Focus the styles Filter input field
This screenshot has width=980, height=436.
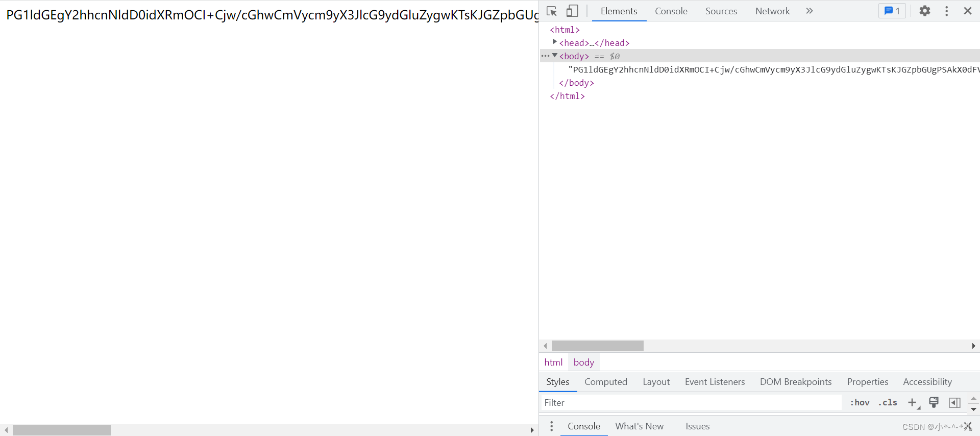(x=691, y=403)
